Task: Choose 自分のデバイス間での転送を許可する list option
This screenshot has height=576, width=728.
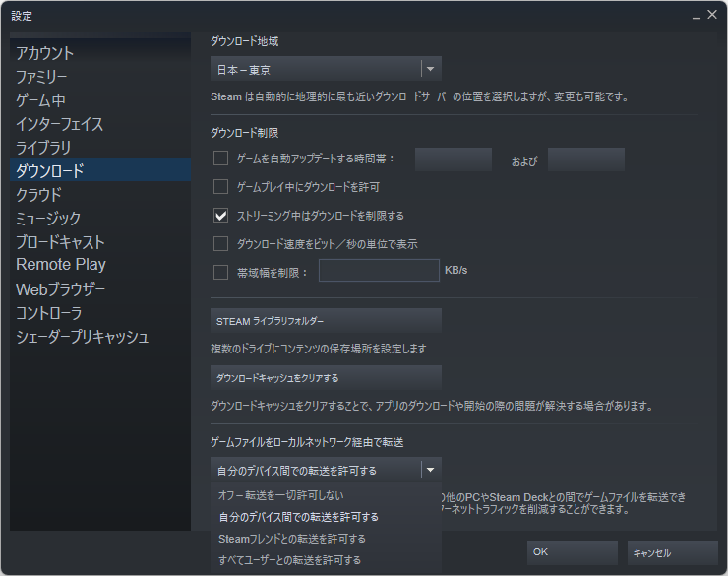Action: click(326, 517)
